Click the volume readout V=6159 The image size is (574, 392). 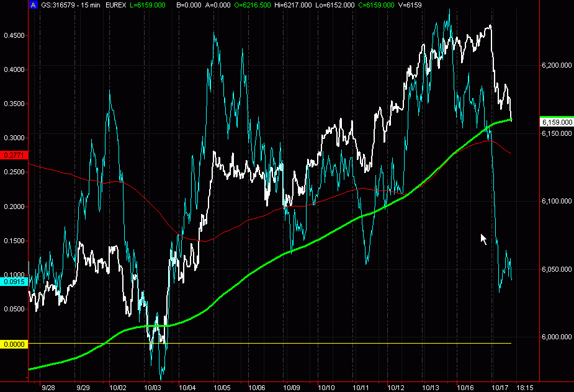coord(410,5)
